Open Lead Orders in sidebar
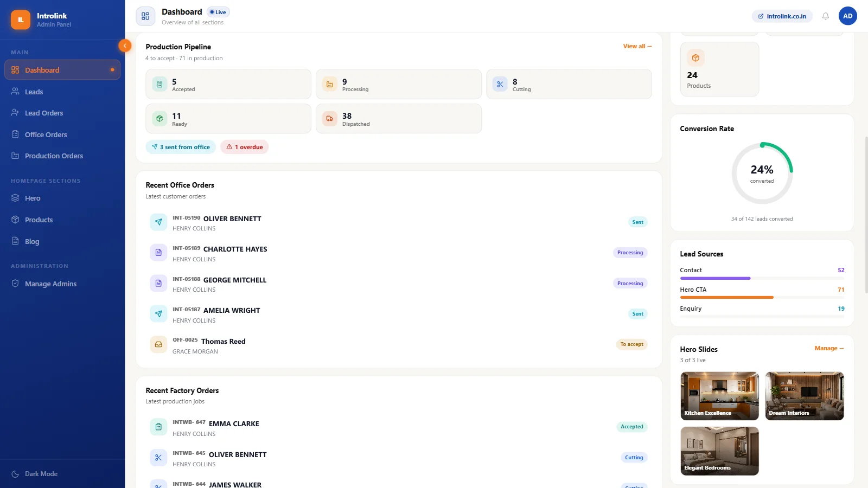The height and width of the screenshot is (488, 868). pyautogui.click(x=62, y=113)
